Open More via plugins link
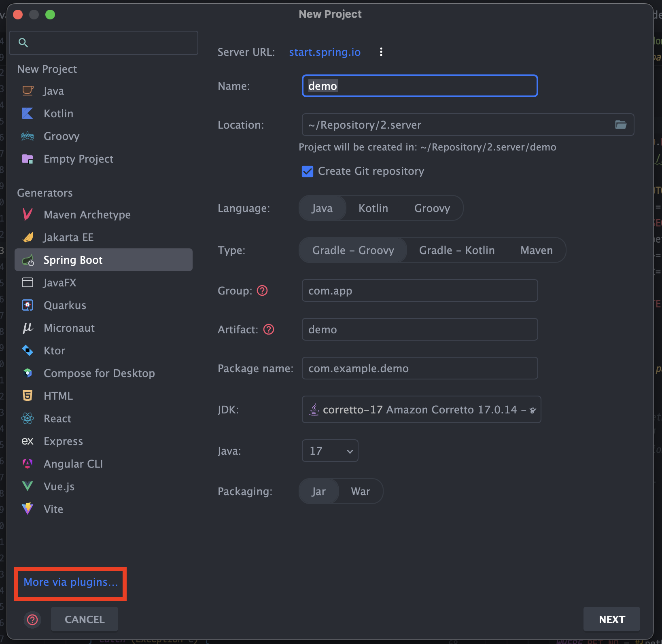This screenshot has width=662, height=644. (x=71, y=582)
